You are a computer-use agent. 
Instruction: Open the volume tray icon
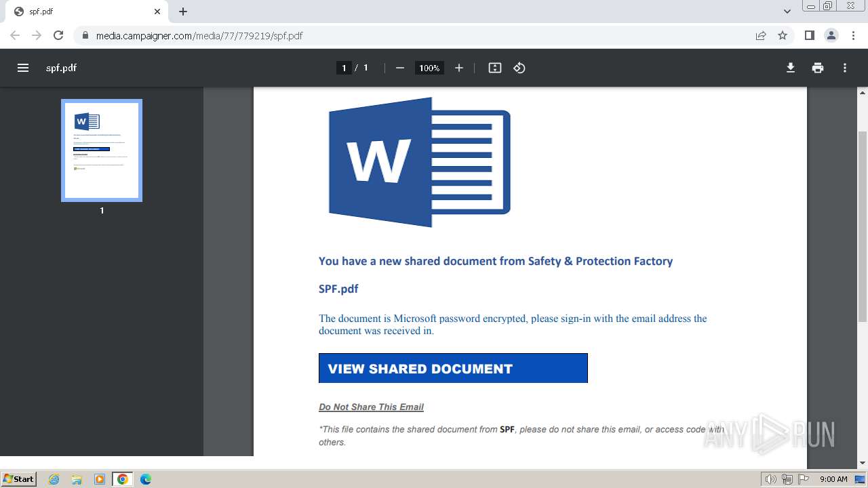coord(771,479)
